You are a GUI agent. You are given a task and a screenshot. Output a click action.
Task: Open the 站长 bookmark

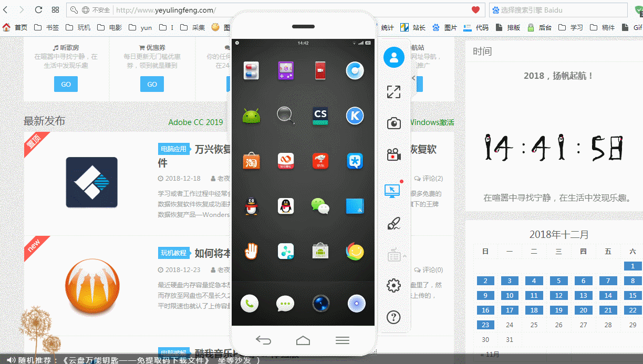point(413,28)
